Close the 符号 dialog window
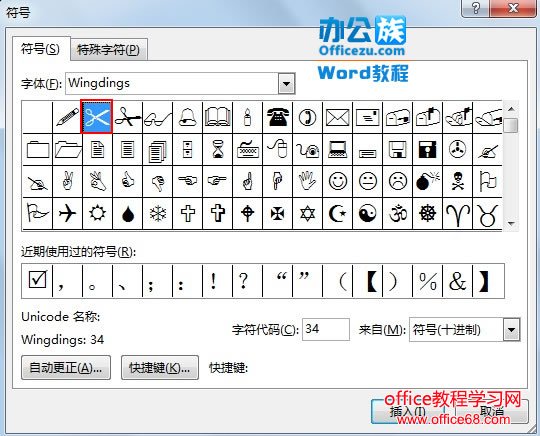Image resolution: width=540 pixels, height=436 pixels. point(513,8)
